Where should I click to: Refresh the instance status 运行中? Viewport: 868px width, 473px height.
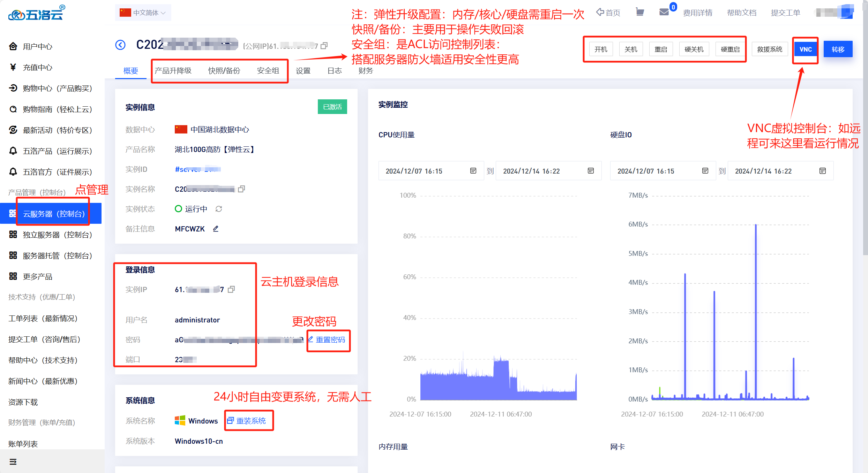(x=219, y=209)
